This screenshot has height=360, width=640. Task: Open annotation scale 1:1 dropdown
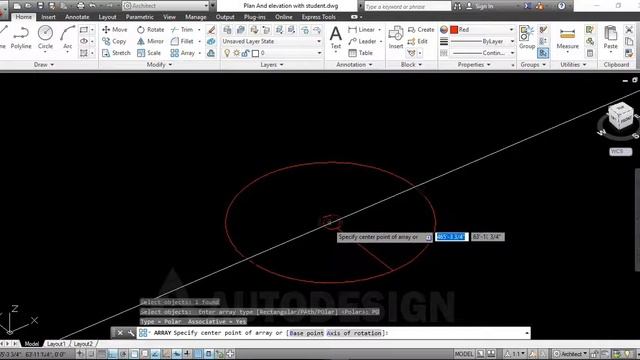tap(515, 354)
